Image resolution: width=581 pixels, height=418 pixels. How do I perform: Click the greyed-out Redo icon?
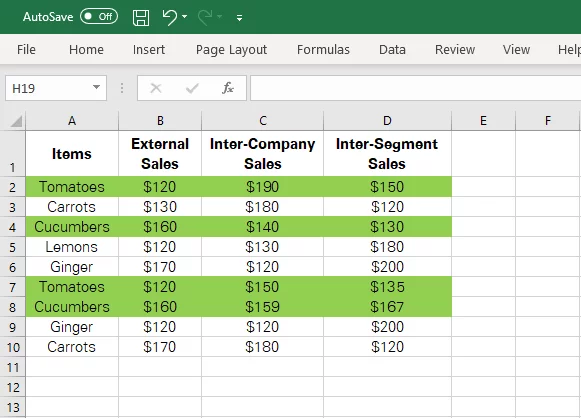click(x=205, y=17)
